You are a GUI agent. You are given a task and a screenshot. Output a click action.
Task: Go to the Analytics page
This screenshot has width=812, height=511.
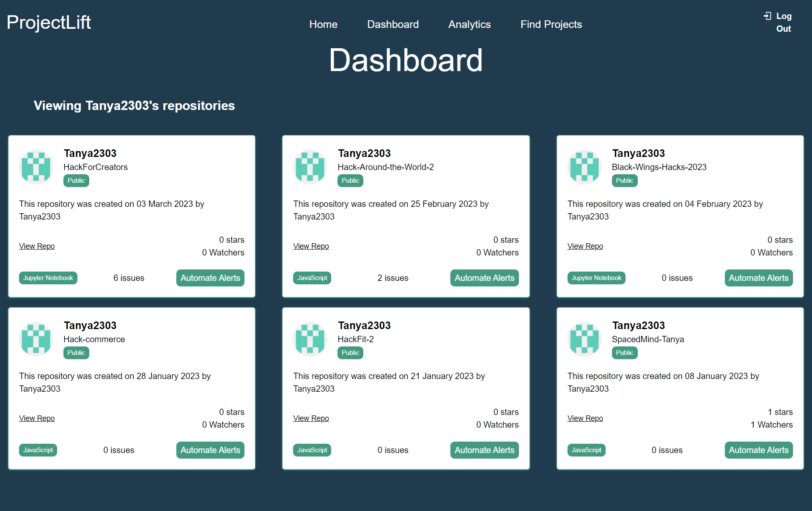[x=469, y=25]
